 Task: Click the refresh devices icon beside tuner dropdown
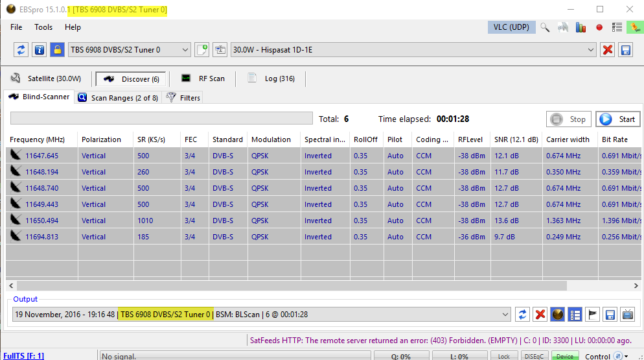tap(21, 50)
